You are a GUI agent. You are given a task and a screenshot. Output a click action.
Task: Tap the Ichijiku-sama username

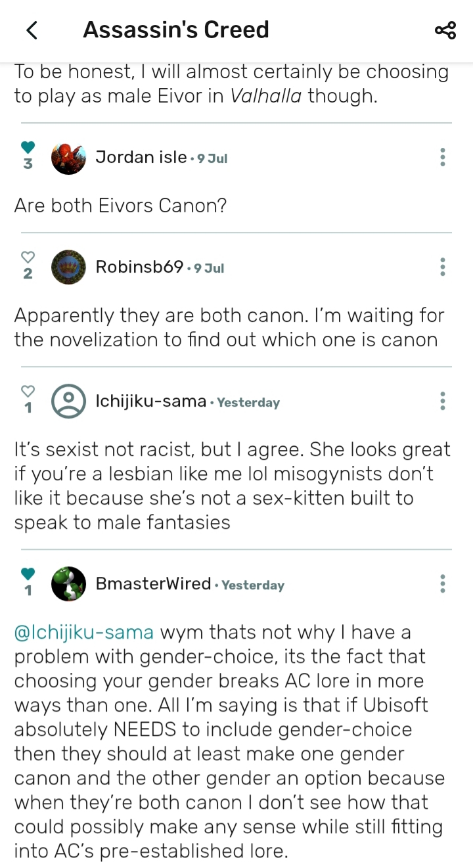click(x=151, y=401)
